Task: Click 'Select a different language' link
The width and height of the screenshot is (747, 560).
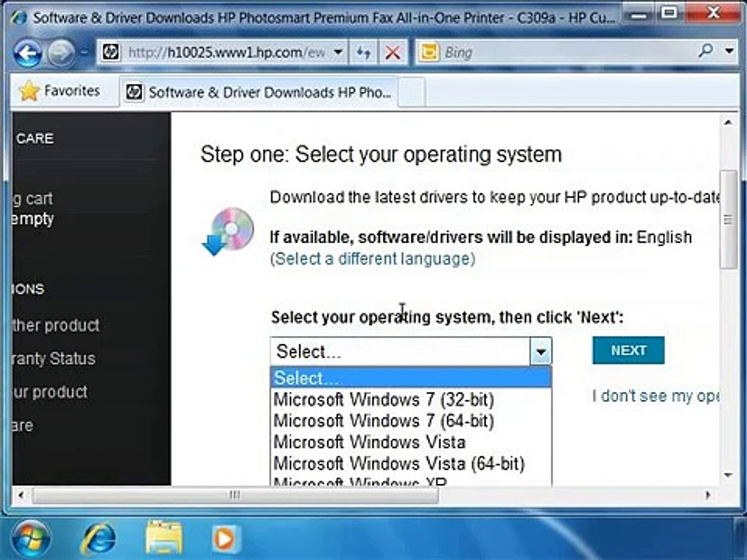Action: tap(372, 259)
